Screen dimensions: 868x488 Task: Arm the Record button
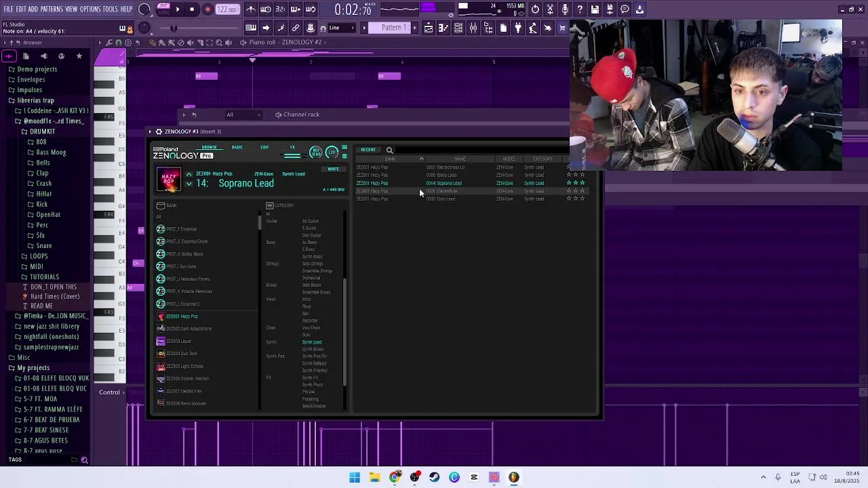click(x=208, y=9)
